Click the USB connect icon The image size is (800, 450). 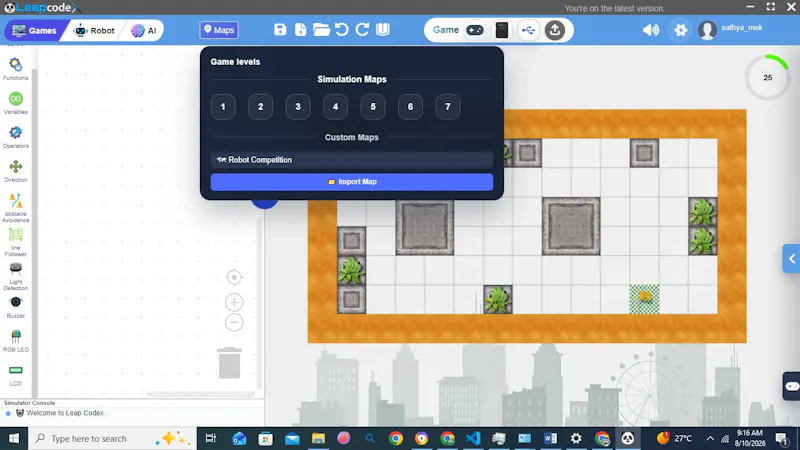coord(529,30)
